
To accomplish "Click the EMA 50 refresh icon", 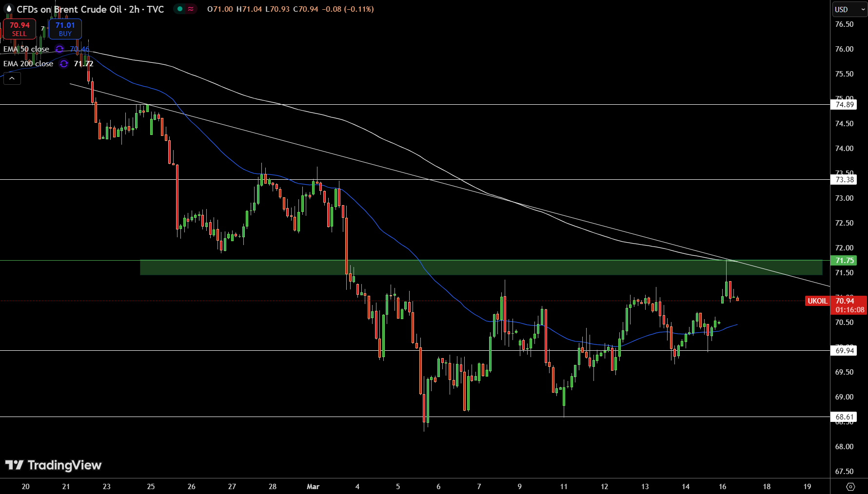I will [59, 49].
